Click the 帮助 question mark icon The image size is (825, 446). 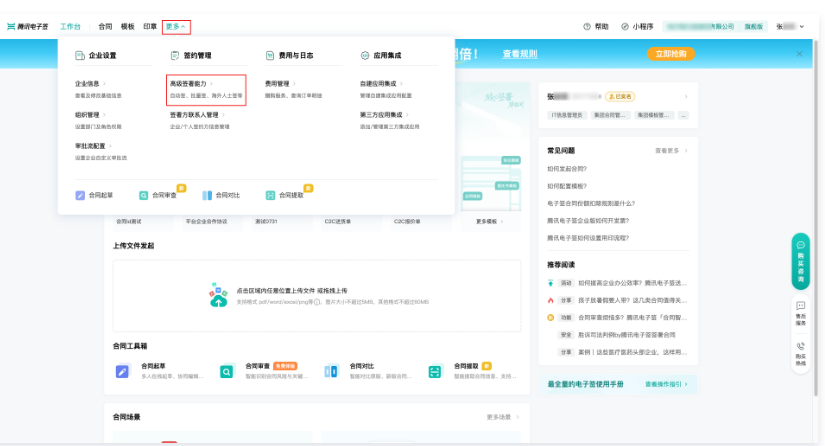pos(587,26)
